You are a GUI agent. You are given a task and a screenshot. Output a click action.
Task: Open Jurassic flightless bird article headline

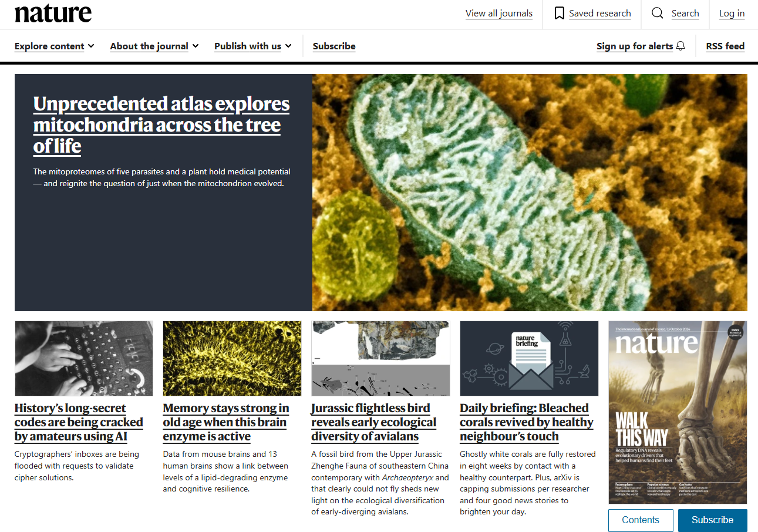point(374,422)
